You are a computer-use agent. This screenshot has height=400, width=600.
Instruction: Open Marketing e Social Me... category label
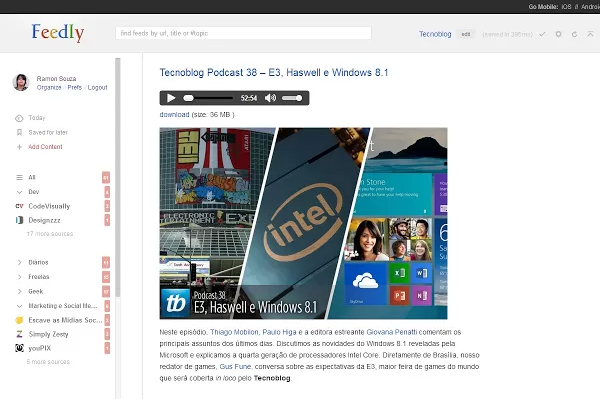63,305
